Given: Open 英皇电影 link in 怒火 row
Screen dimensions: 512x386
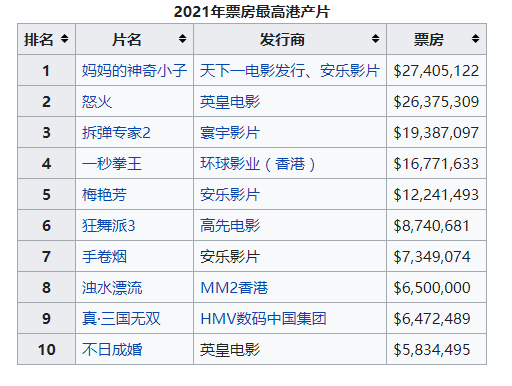Looking at the screenshot, I should tap(230, 102).
